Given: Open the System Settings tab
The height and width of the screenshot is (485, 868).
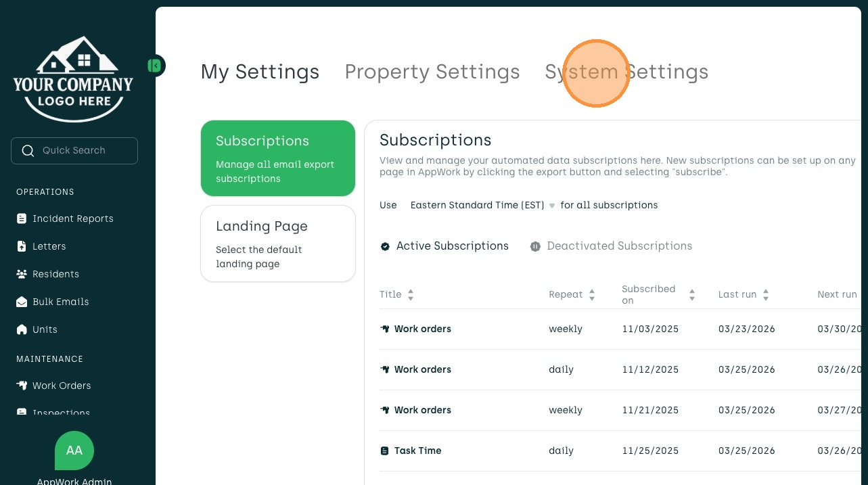Looking at the screenshot, I should pyautogui.click(x=626, y=72).
